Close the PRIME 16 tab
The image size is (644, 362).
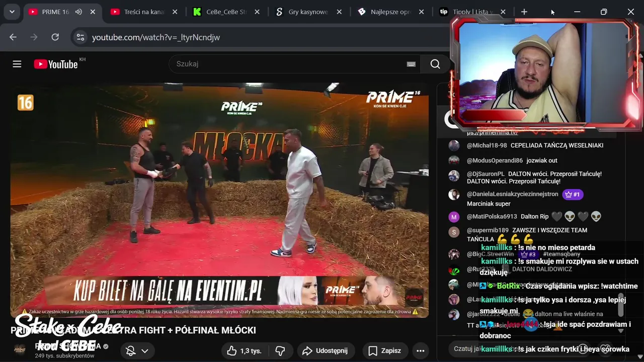[x=93, y=12]
